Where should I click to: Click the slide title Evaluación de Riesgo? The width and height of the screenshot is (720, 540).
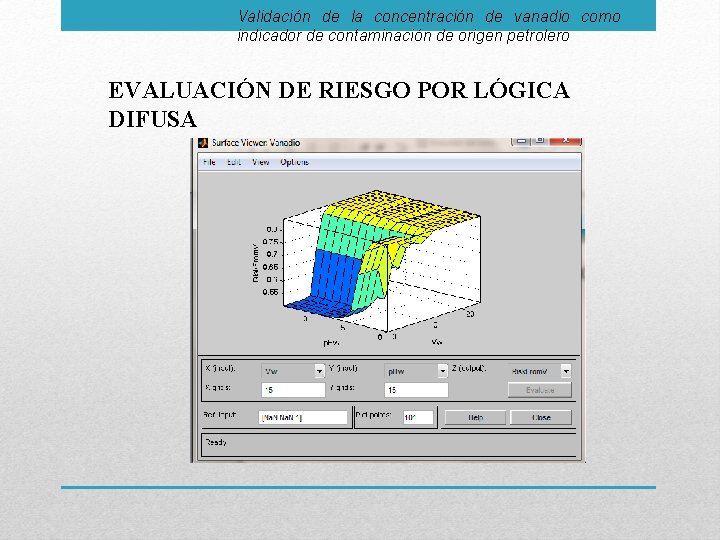pyautogui.click(x=339, y=104)
